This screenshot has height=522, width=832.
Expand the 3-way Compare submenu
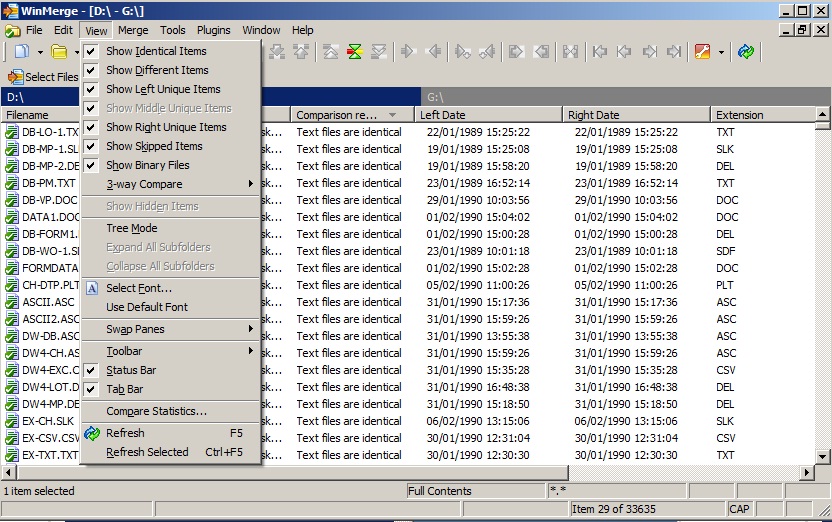(171, 184)
